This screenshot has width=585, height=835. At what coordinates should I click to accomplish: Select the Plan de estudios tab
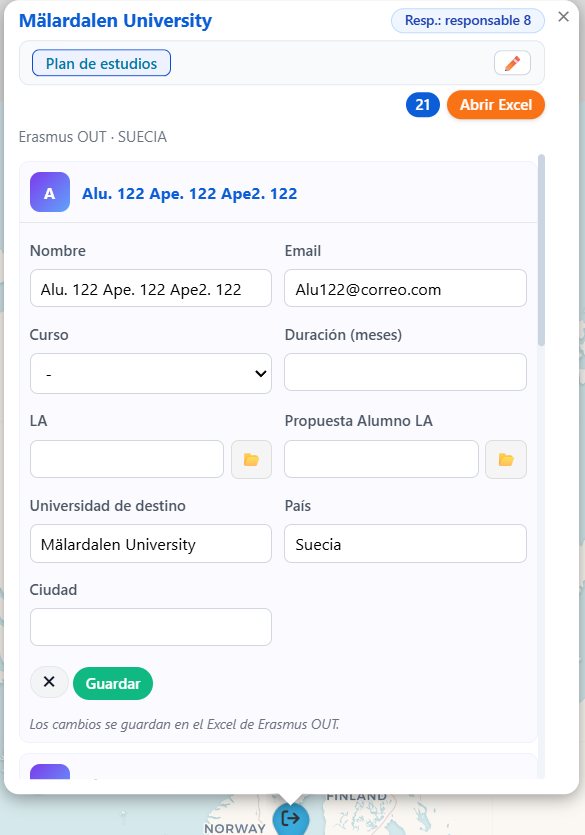(101, 63)
